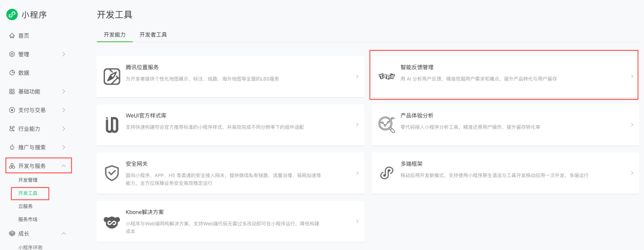Screen dimensions: 644x250
Task: Open the 产品体验分析 magnifier icon
Action: 386,125
